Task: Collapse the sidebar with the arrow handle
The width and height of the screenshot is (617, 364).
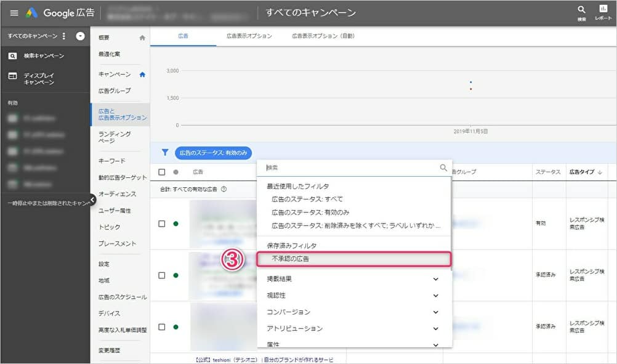Action: click(x=92, y=200)
